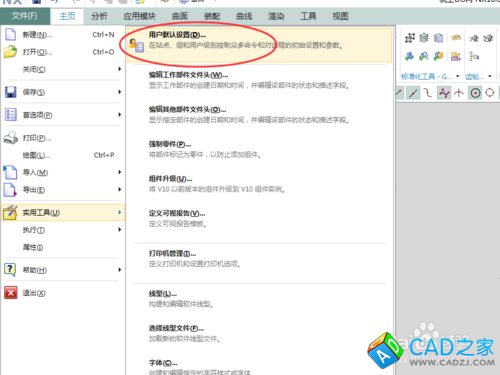Toggle the Midpoint snap
The width and height of the screenshot is (500, 375).
pyautogui.click(x=413, y=93)
